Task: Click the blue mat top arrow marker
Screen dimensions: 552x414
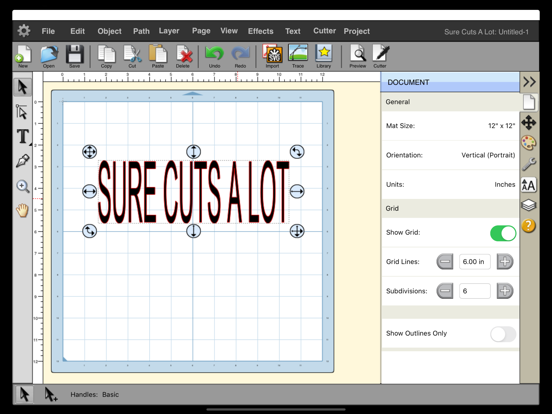Action: tap(193, 94)
